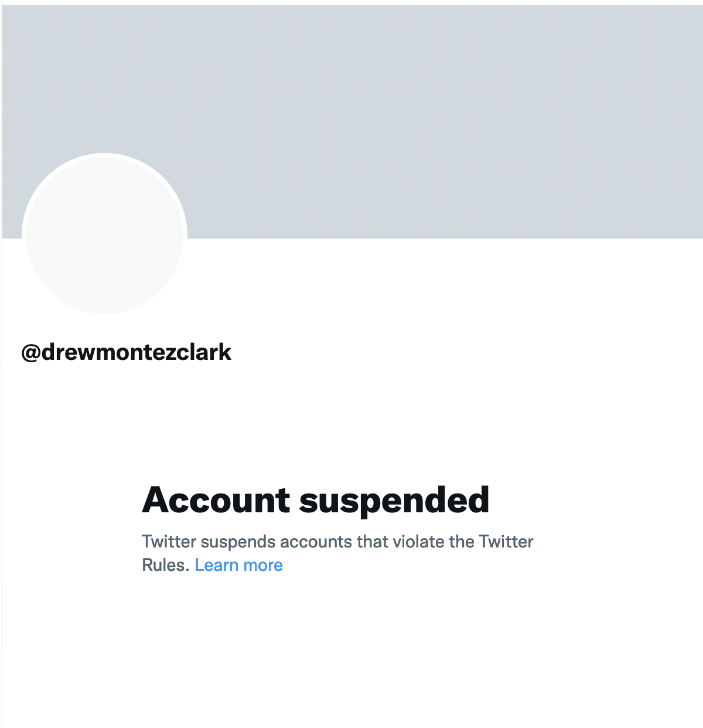The height and width of the screenshot is (728, 703).
Task: Click the top edge of the banner
Action: pyautogui.click(x=351, y=5)
